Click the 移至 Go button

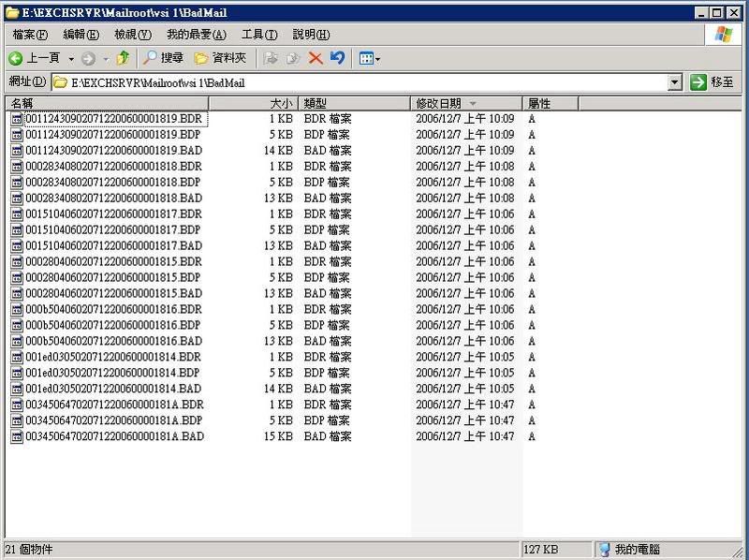coord(712,82)
